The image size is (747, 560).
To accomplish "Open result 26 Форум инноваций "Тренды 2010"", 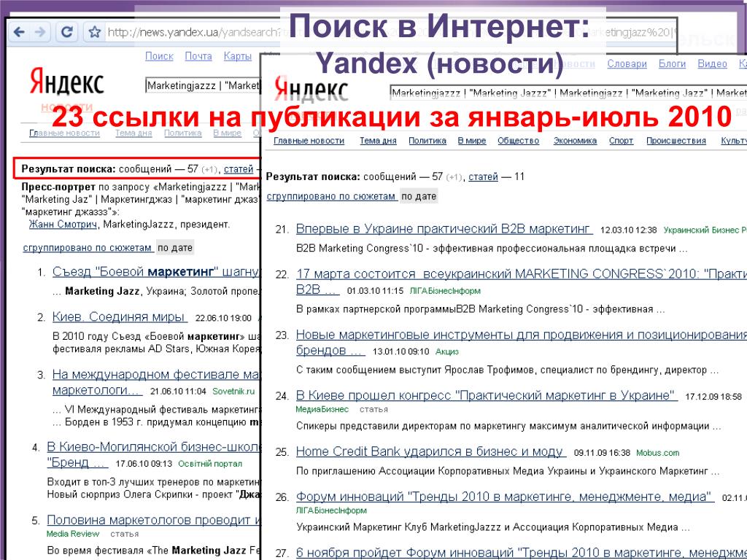I will (x=504, y=497).
